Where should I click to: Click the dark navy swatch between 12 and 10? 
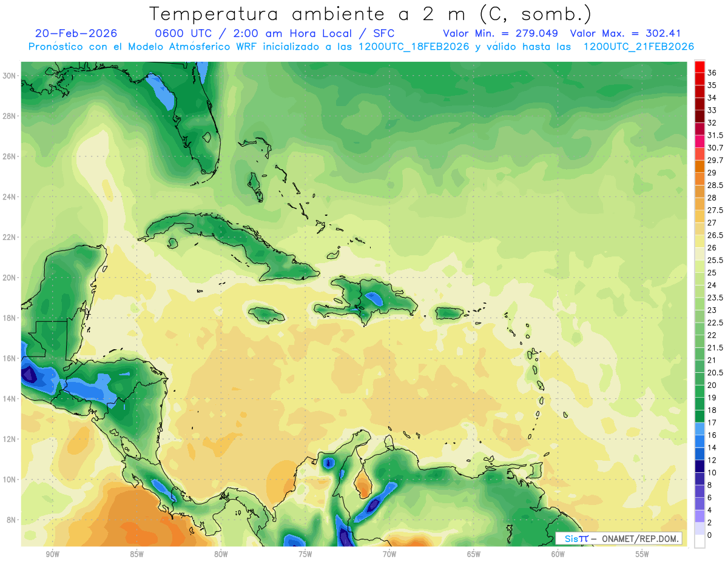699,466
